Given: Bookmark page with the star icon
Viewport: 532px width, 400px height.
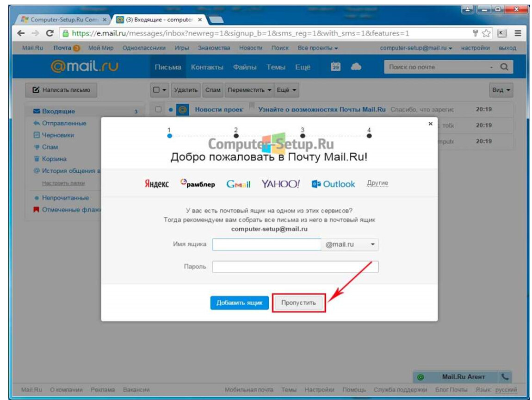Looking at the screenshot, I should 486,33.
